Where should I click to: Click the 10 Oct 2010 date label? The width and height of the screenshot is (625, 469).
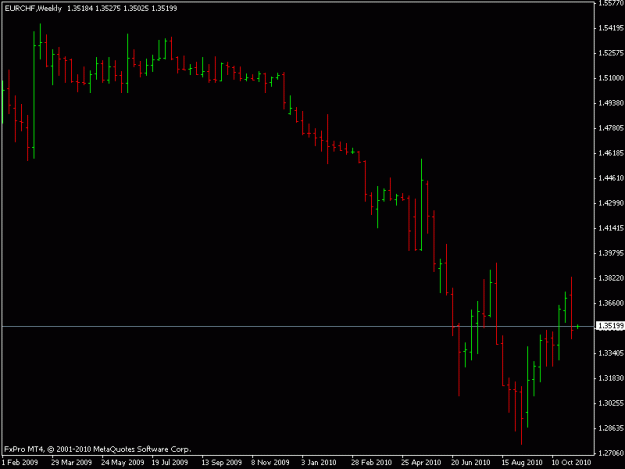(x=571, y=463)
